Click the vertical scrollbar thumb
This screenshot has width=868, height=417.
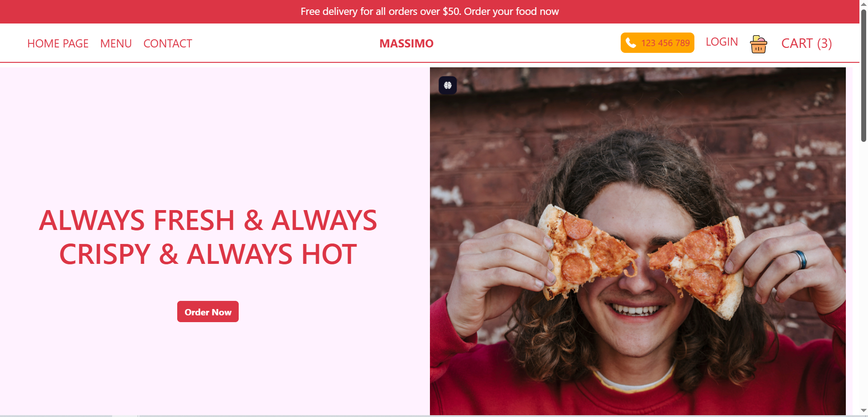(863, 75)
